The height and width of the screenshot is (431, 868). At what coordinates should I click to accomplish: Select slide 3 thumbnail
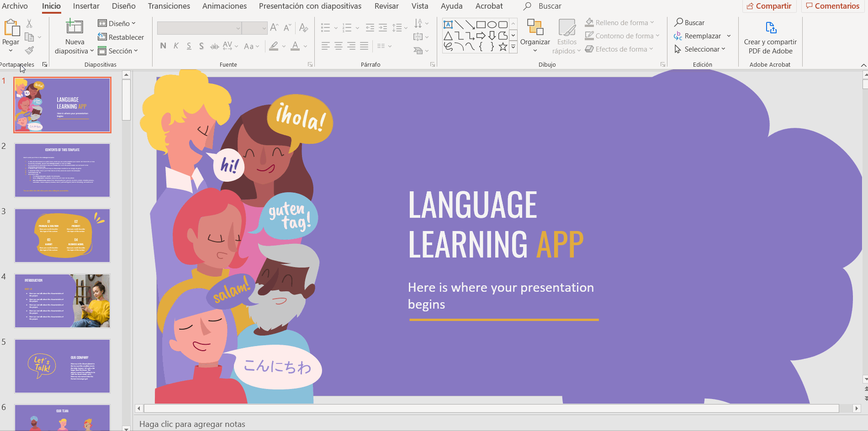(62, 236)
